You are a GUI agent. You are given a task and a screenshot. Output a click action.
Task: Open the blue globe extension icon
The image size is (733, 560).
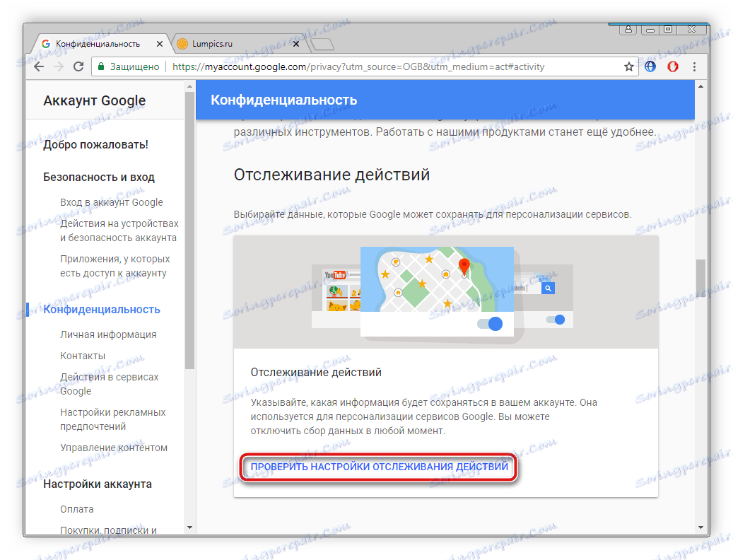(x=650, y=67)
